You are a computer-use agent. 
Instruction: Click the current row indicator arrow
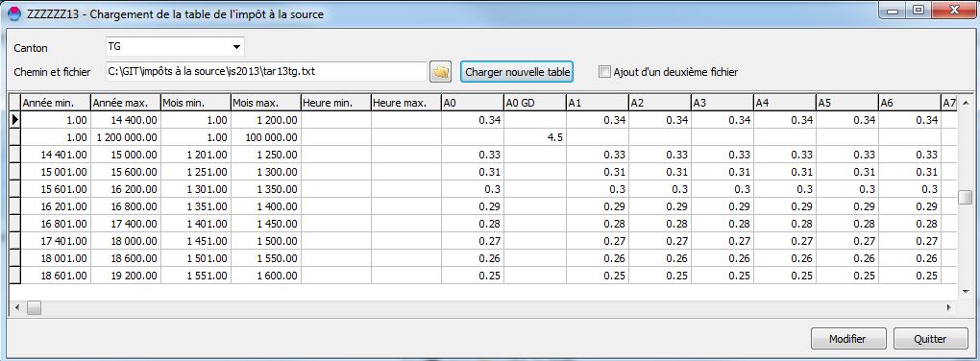pyautogui.click(x=15, y=120)
